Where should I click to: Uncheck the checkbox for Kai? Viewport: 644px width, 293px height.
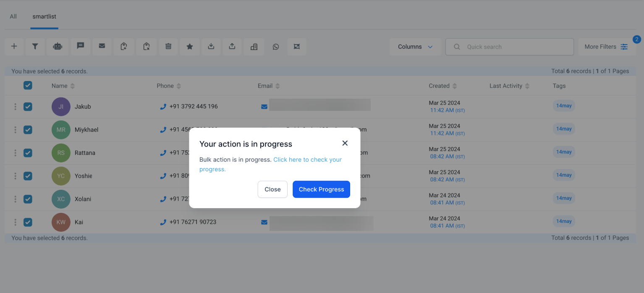click(x=28, y=222)
